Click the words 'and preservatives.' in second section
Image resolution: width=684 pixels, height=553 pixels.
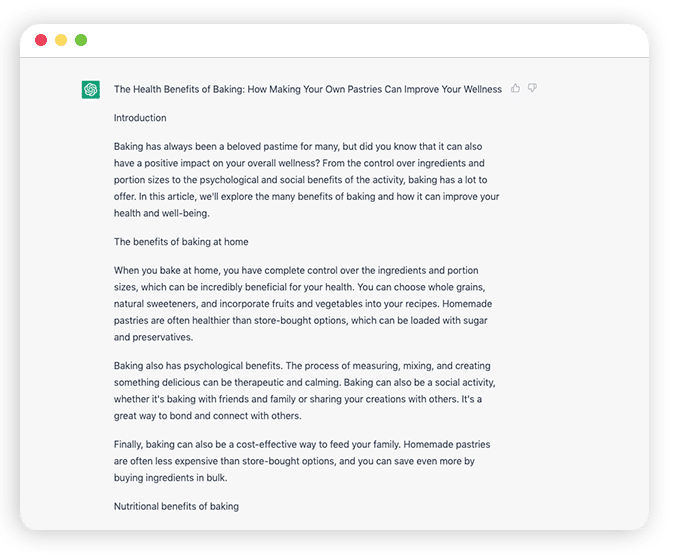(153, 337)
